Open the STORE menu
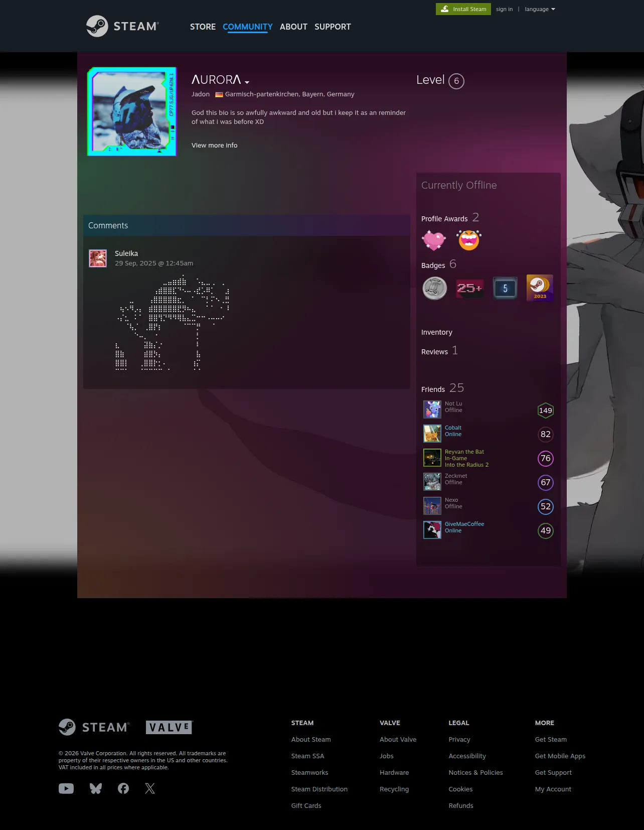This screenshot has height=830, width=644. (x=203, y=27)
